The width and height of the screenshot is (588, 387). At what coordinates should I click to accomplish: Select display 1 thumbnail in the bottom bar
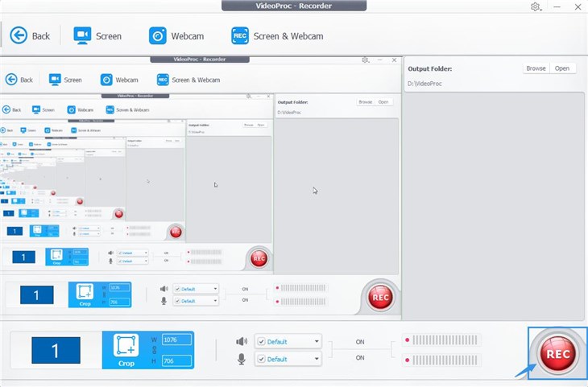56,350
